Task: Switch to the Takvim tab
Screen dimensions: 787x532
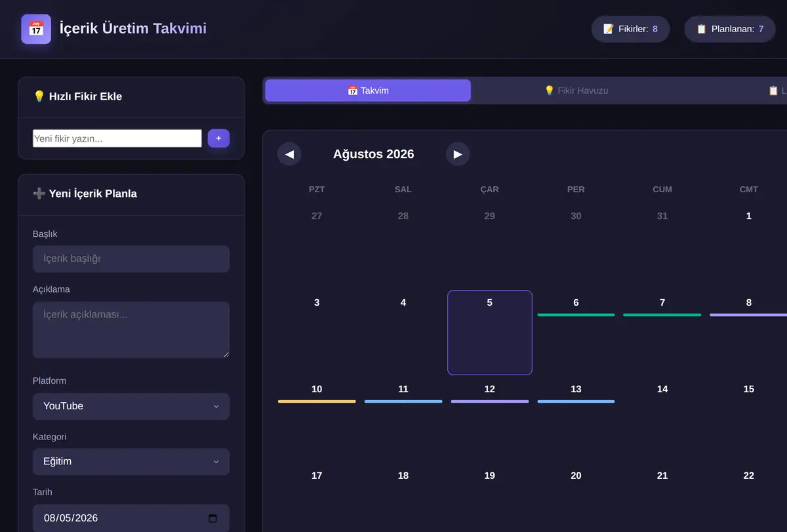Action: point(368,91)
